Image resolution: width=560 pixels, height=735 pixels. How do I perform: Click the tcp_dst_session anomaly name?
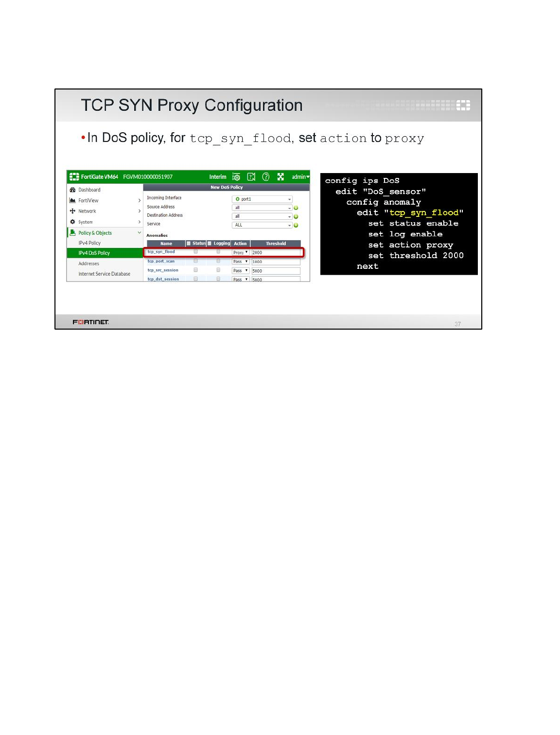coord(163,279)
